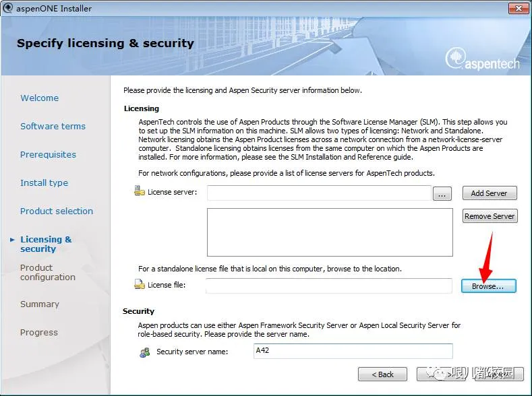532x396 pixels.
Task: Click Progress step label
Action: click(x=38, y=332)
